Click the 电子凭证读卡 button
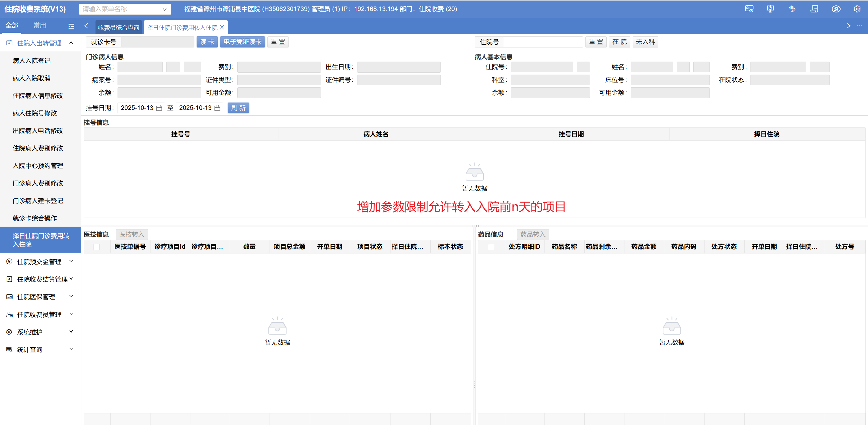Viewport: 868px width, 425px height. point(242,42)
